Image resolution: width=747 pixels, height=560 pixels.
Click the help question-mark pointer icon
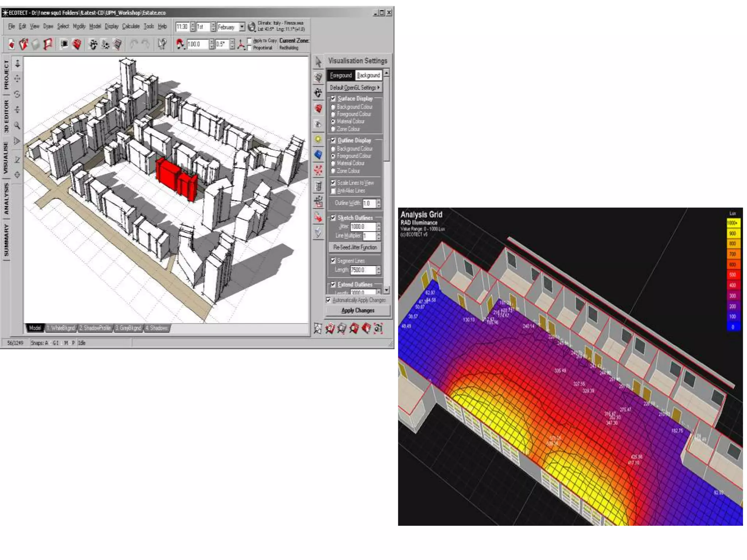coord(162,44)
